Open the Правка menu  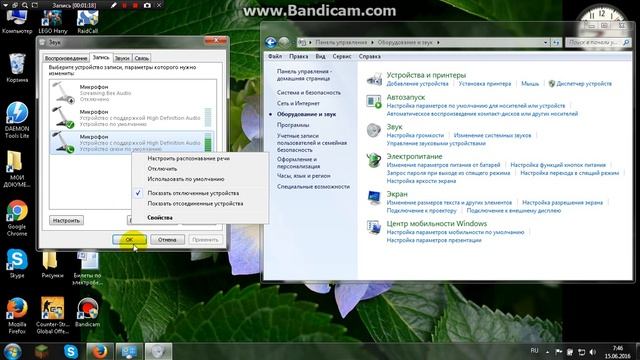pos(298,56)
